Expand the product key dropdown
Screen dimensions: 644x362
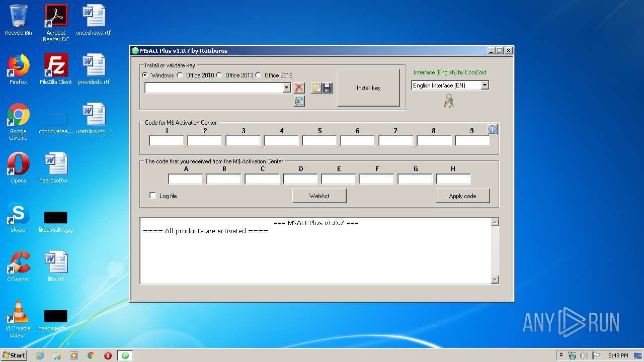pyautogui.click(x=286, y=88)
